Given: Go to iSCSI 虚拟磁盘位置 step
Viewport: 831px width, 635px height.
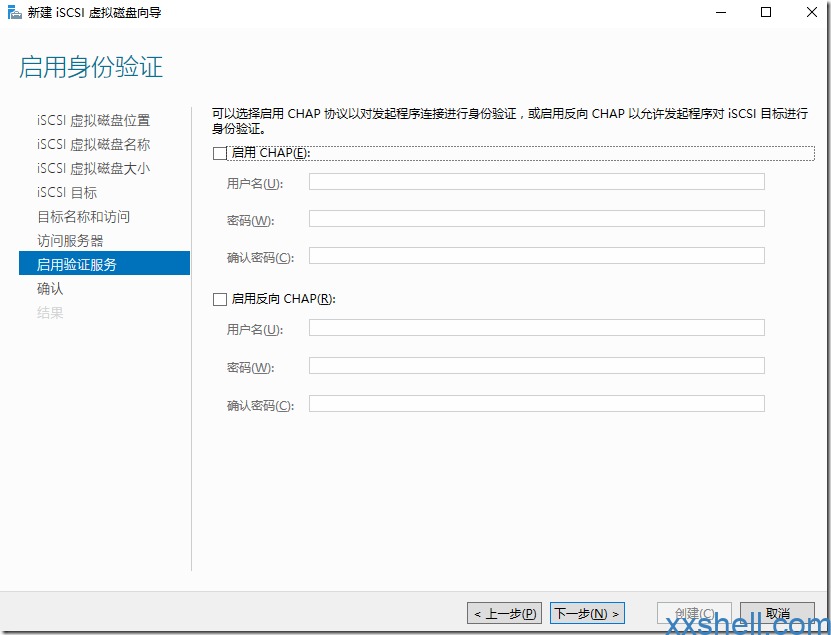Looking at the screenshot, I should [x=94, y=121].
